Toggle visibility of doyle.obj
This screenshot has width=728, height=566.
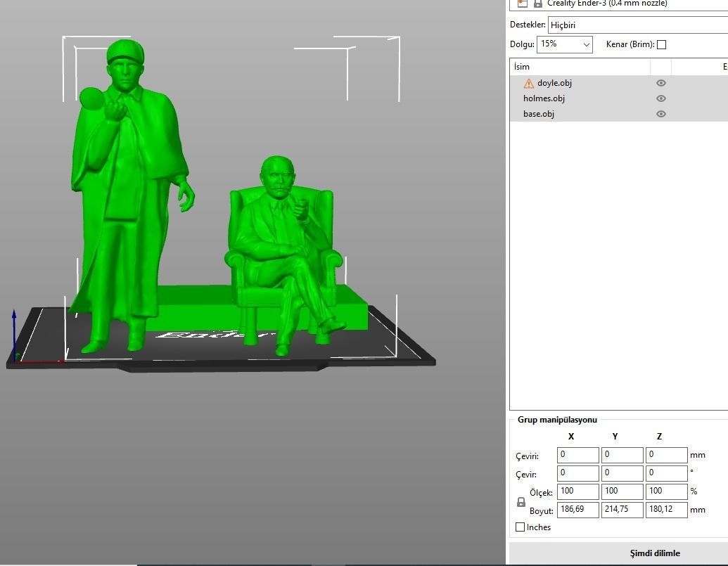click(661, 83)
